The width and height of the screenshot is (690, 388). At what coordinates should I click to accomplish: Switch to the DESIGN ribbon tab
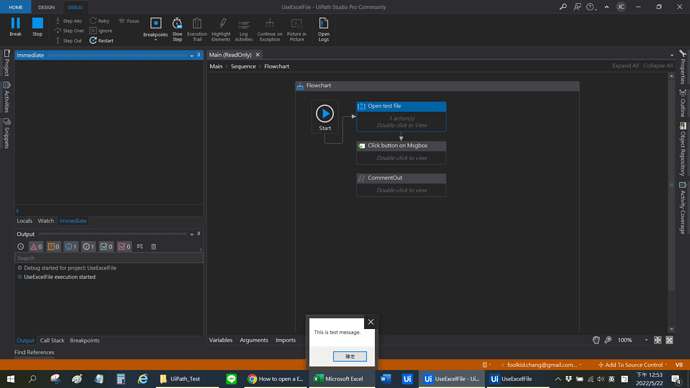point(46,7)
